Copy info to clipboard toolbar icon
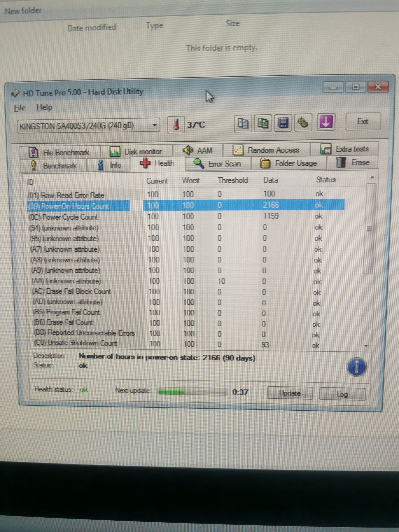Image resolution: width=399 pixels, height=532 pixels. [243, 123]
